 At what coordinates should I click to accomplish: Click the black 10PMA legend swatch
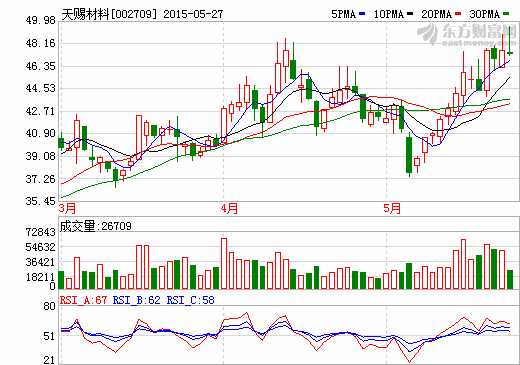point(410,14)
